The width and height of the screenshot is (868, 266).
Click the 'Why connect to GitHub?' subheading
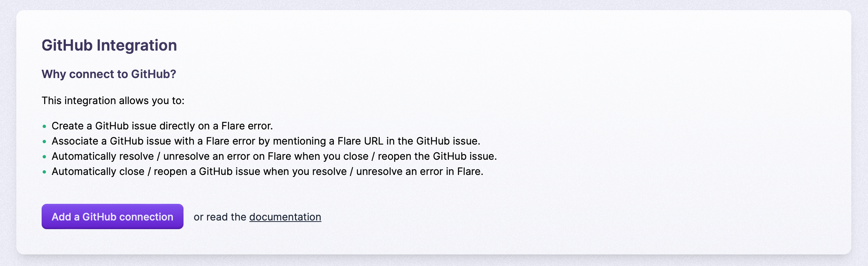point(109,74)
